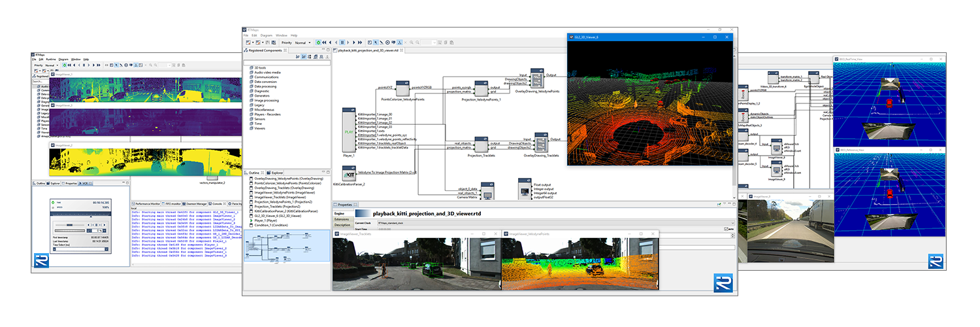The width and height of the screenshot is (980, 327).
Task: Select Sensors category in component list
Action: click(259, 119)
